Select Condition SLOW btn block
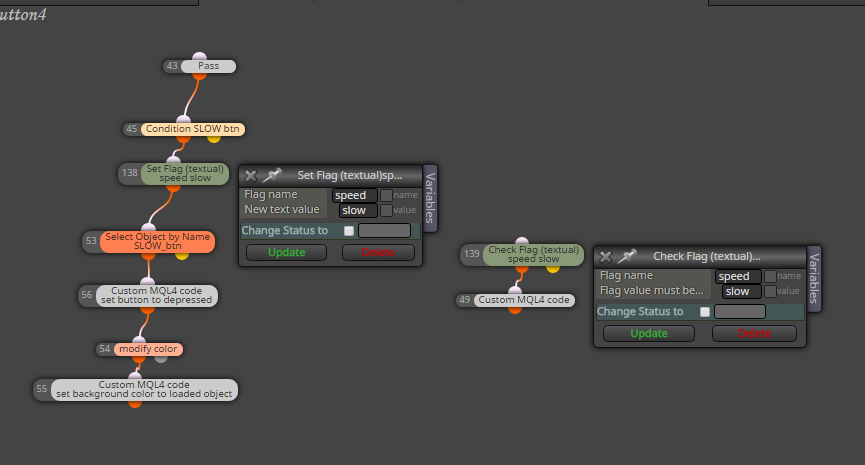 pyautogui.click(x=193, y=129)
